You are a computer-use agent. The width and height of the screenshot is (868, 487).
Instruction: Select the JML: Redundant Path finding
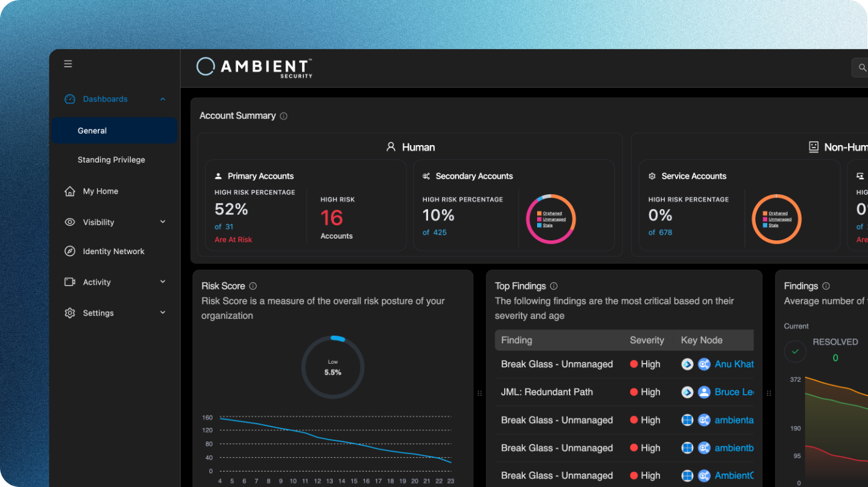547,392
